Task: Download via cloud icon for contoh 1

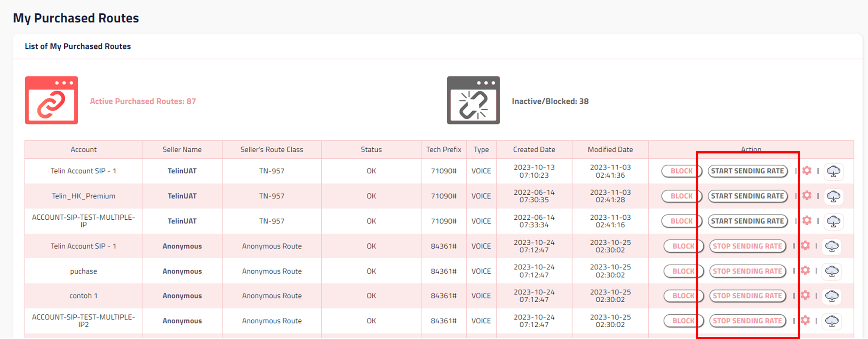Action: click(832, 296)
